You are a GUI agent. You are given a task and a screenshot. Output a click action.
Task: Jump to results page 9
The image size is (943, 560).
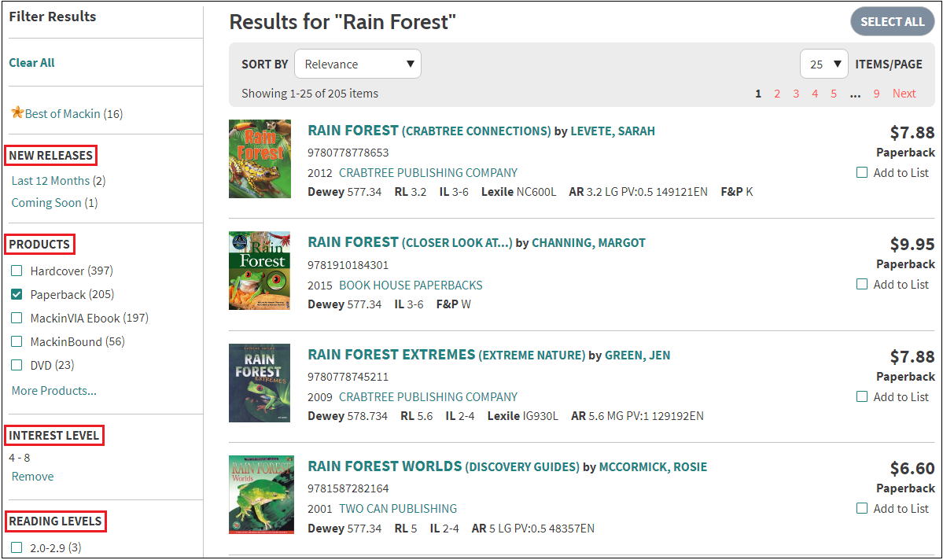point(876,94)
